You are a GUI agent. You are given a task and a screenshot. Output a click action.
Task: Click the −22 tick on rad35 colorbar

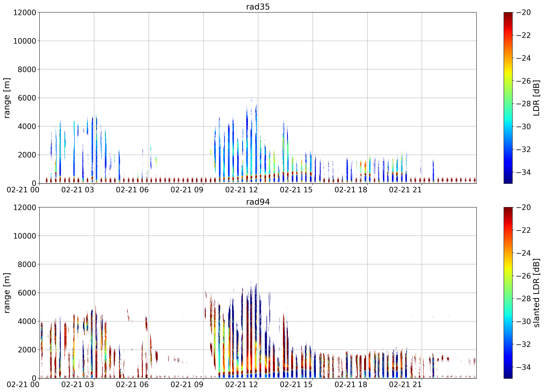523,35
